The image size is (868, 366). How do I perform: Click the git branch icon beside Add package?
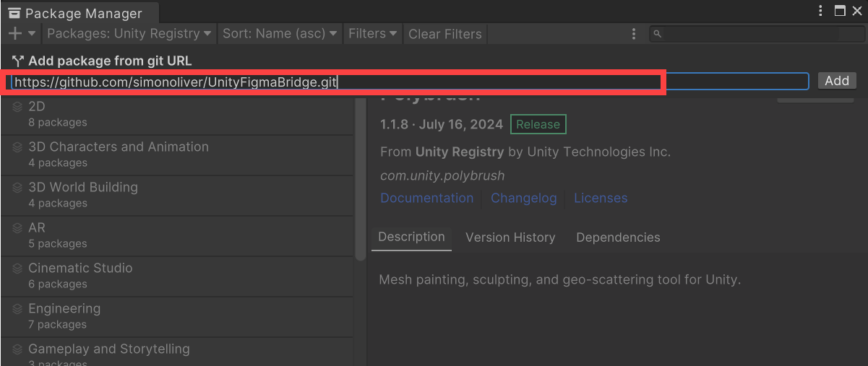pyautogui.click(x=17, y=61)
